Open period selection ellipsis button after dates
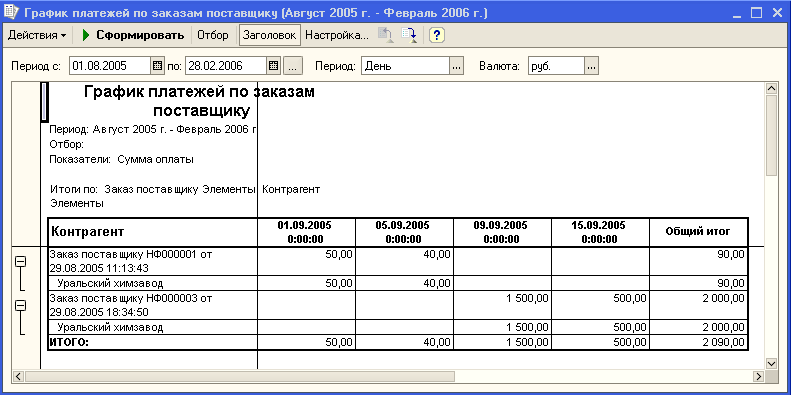The image size is (791, 395). (293, 66)
